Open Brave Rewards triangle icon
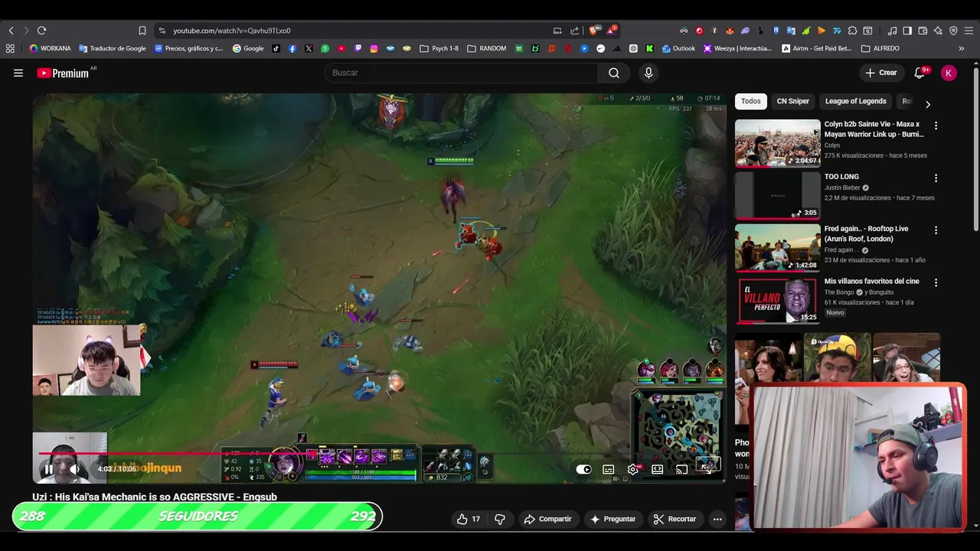Viewport: 980px width, 551px height. pos(611,31)
